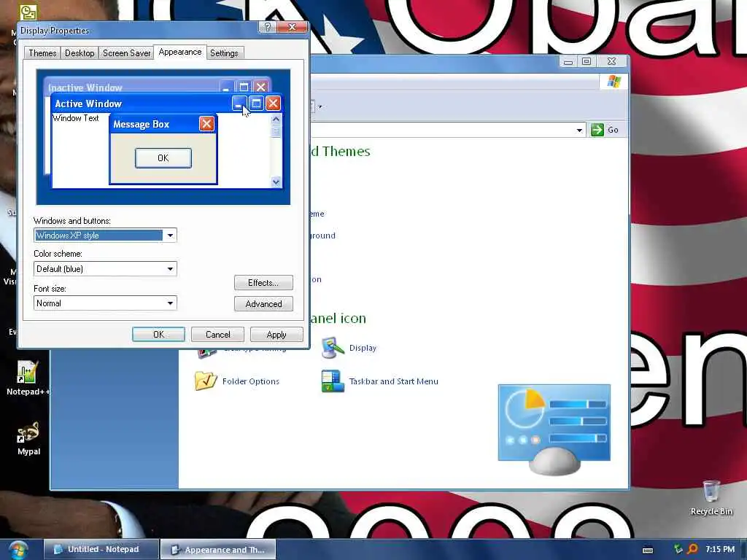This screenshot has width=747, height=560.
Task: Open Advanced appearance settings
Action: [x=263, y=304]
